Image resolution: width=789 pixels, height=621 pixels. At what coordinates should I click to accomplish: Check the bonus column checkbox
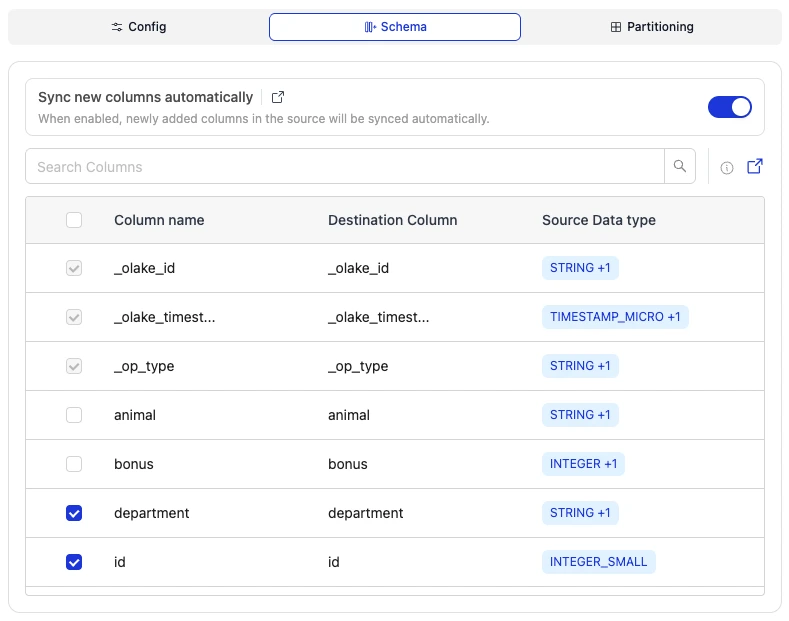click(x=74, y=464)
